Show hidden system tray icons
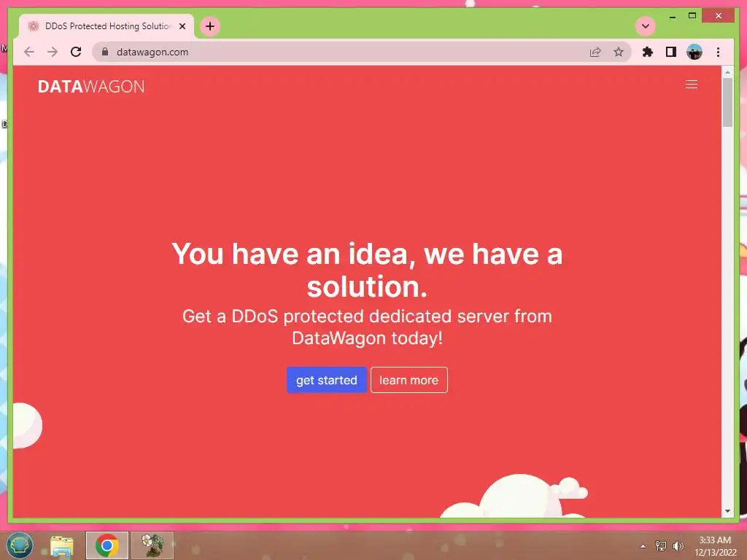 click(643, 546)
